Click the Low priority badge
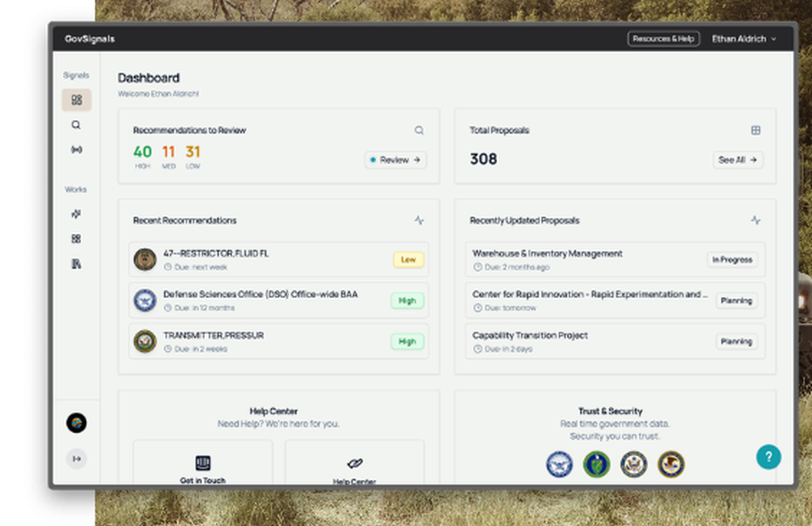 408,260
